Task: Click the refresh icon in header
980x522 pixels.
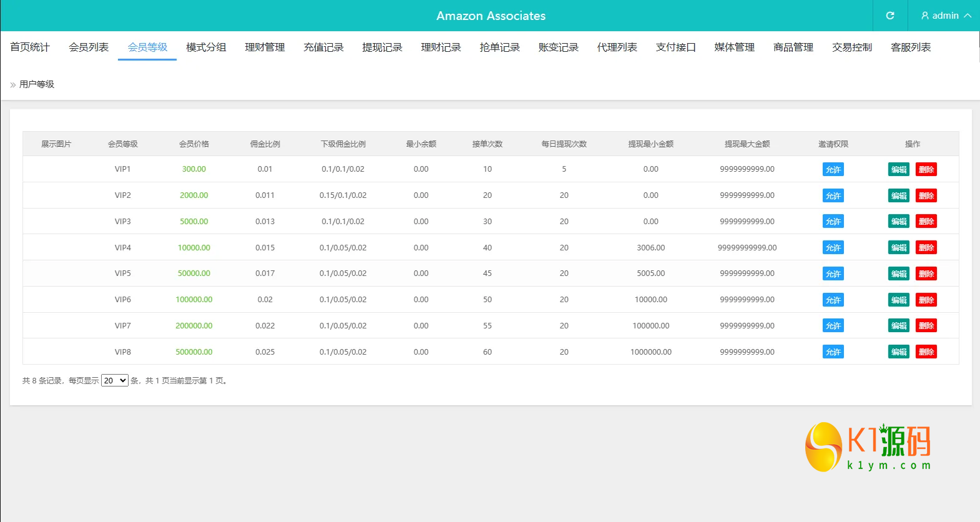Action: click(x=890, y=16)
